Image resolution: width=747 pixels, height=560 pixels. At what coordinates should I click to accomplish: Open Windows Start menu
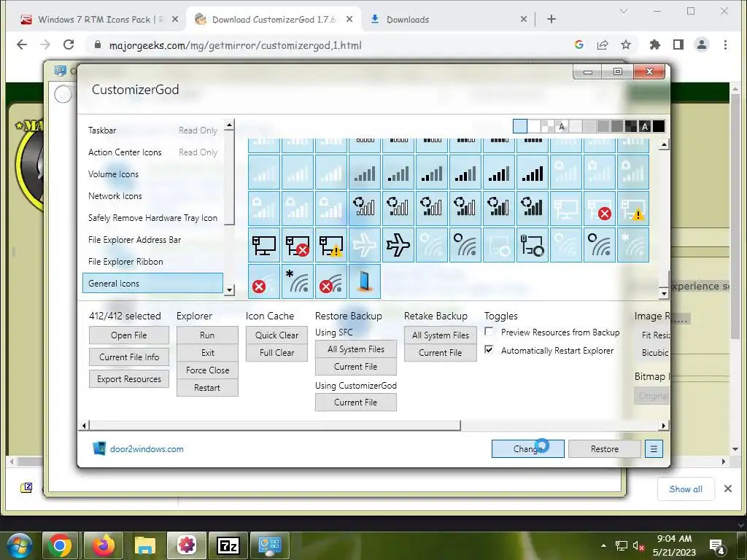tap(20, 545)
